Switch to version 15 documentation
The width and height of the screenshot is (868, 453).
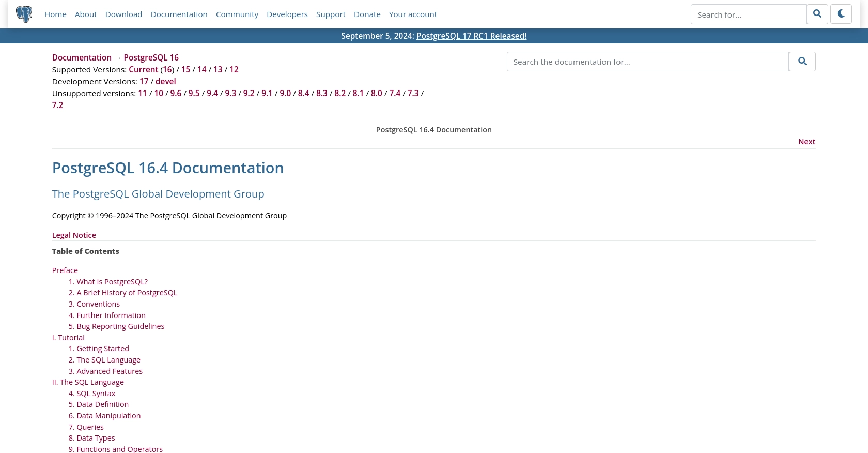click(185, 69)
